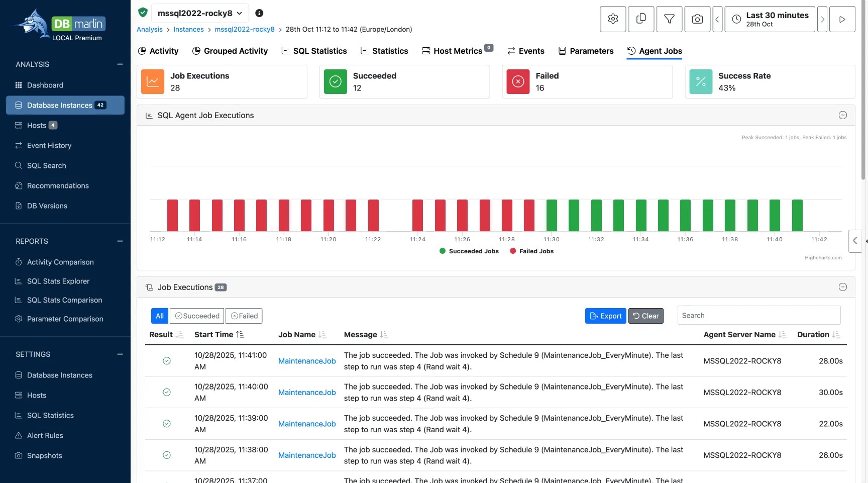Image resolution: width=868 pixels, height=483 pixels.
Task: Click the copy/duplicate icon in toolbar
Action: (x=641, y=19)
